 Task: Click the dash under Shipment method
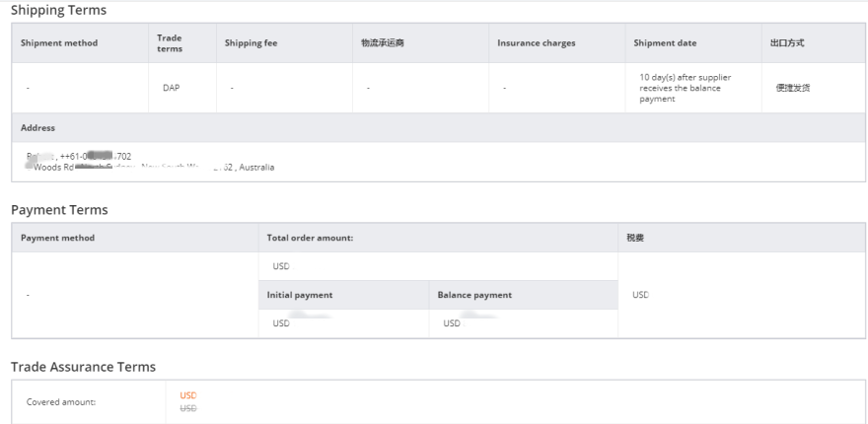click(x=28, y=88)
